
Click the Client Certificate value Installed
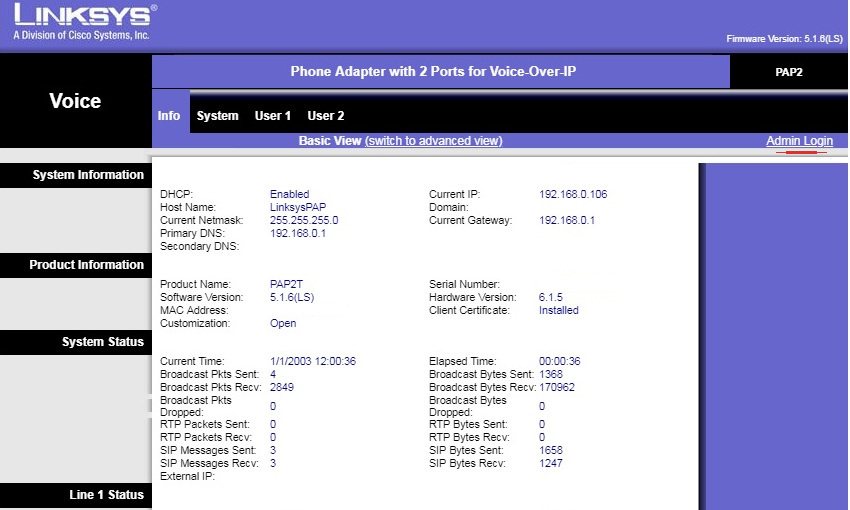pyautogui.click(x=558, y=310)
